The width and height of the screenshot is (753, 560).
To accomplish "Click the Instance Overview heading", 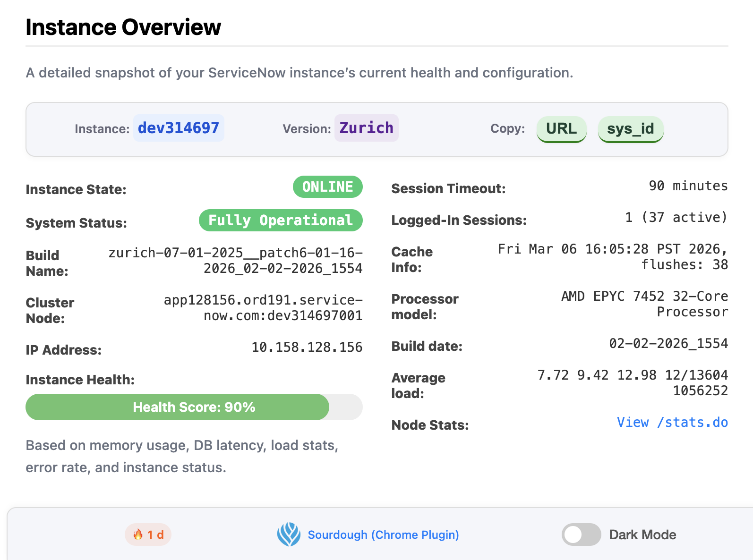I will [123, 27].
